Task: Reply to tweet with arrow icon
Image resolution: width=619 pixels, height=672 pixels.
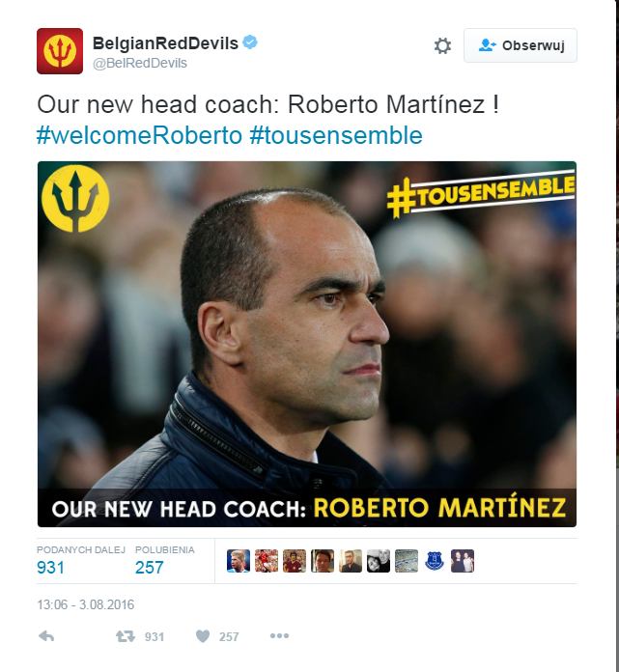Action: (46, 636)
